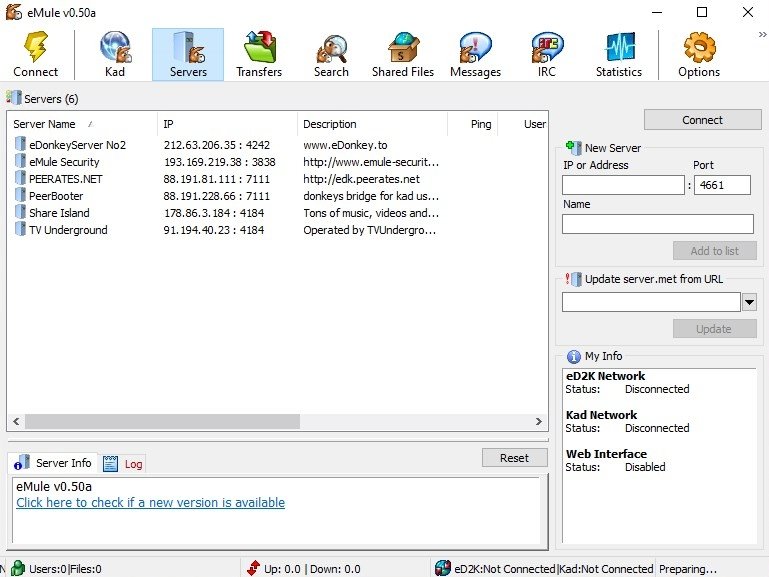Select the PeerBooter server entry

pos(56,196)
